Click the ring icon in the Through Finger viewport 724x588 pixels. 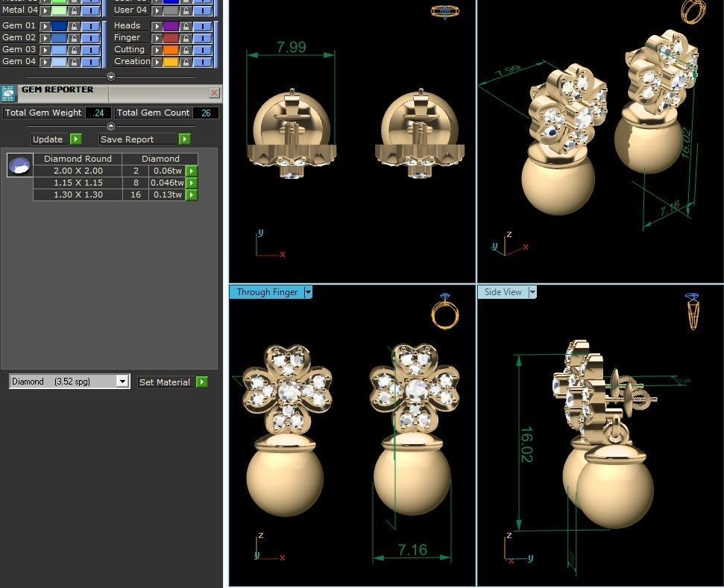444,312
